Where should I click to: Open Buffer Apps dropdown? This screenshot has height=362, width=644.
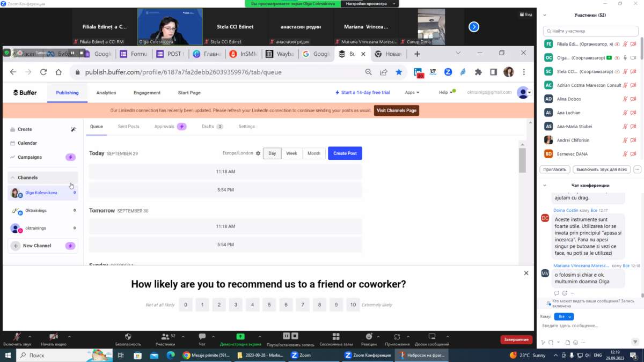pyautogui.click(x=412, y=93)
